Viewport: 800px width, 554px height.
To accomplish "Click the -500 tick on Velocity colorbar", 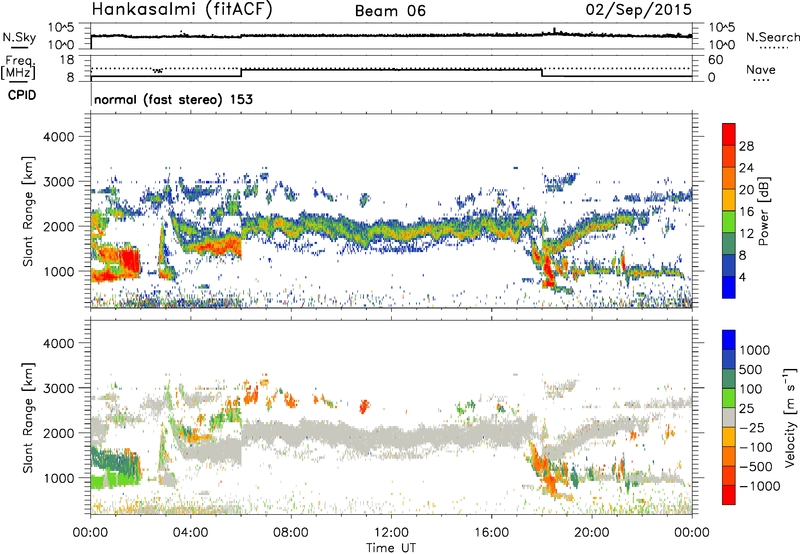I will pyautogui.click(x=756, y=467).
